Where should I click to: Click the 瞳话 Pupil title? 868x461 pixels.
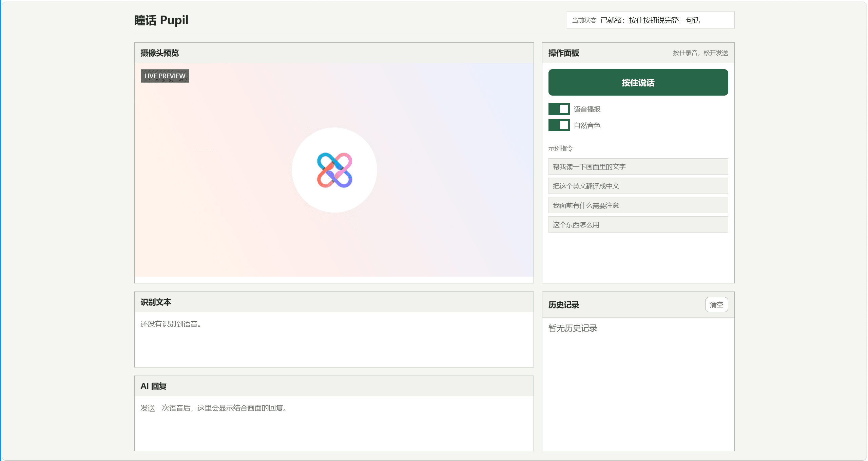tap(161, 20)
